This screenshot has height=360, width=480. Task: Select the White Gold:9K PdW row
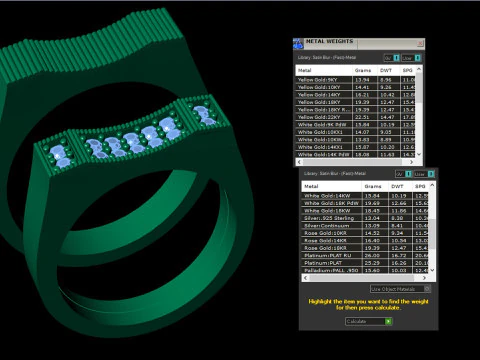click(356, 125)
